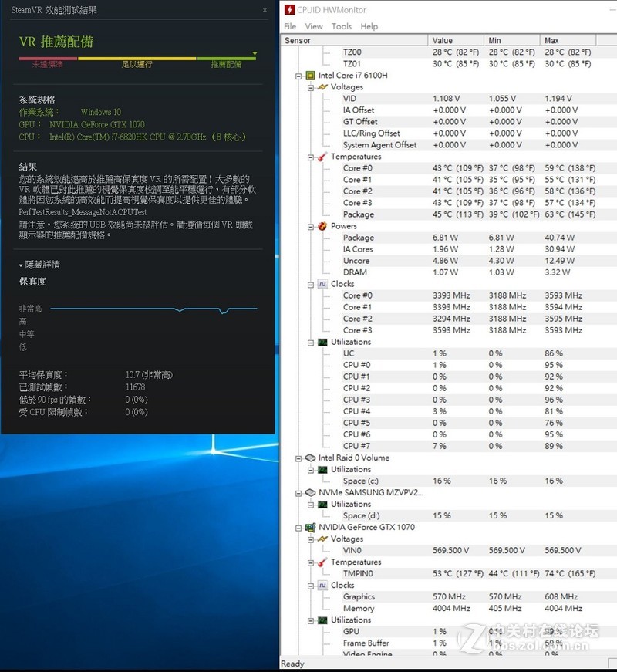The image size is (617, 672).
Task: Collapse the CPU Clocks tree node
Action: 311,285
